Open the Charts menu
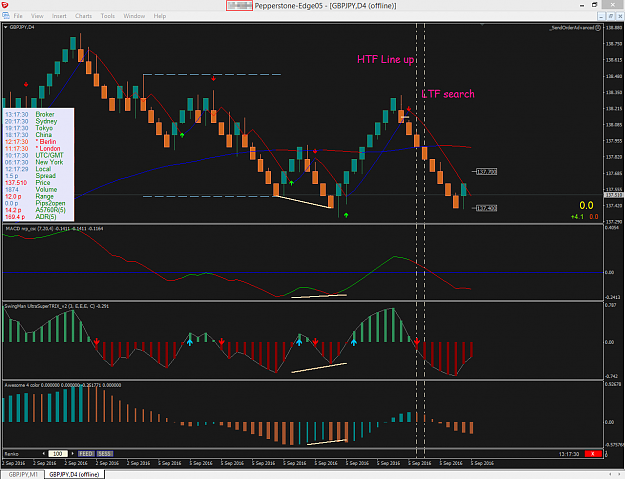625x479 pixels. tap(83, 16)
